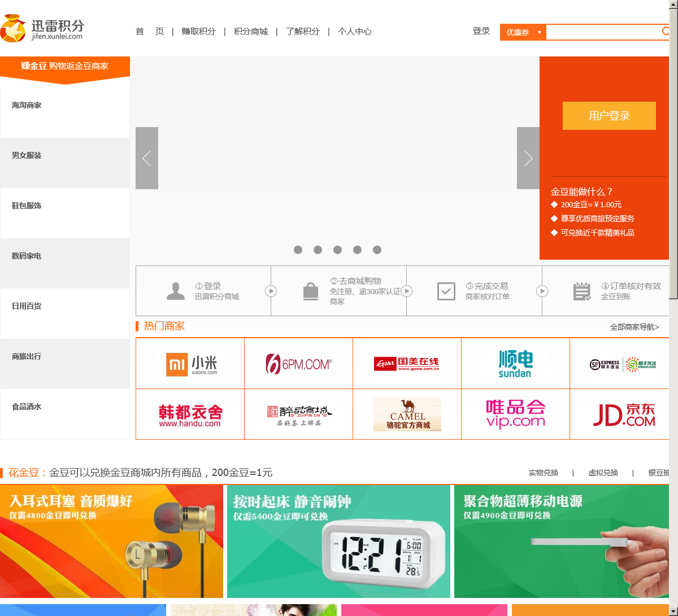Click the 200金豆=￥1.00元 text
Viewport: 678px width, 616px height.
[591, 205]
